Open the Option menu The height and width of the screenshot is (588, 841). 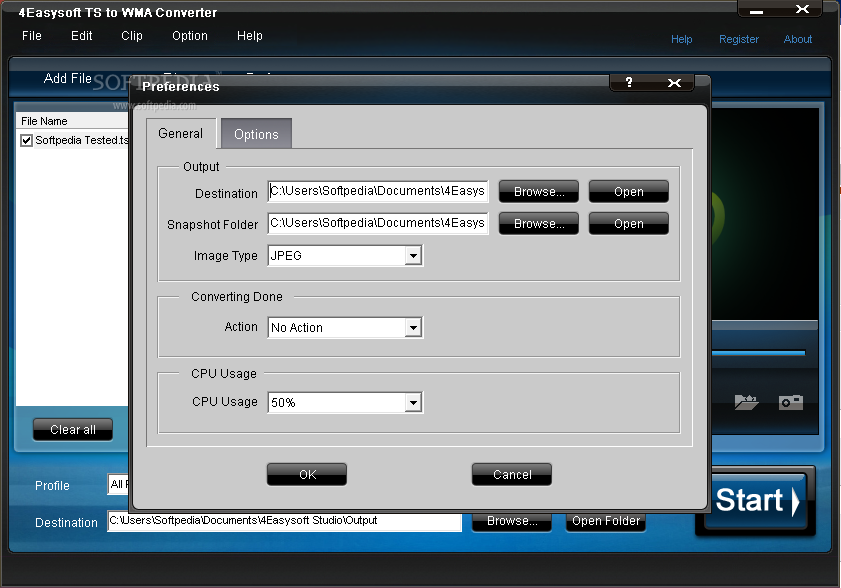point(190,36)
